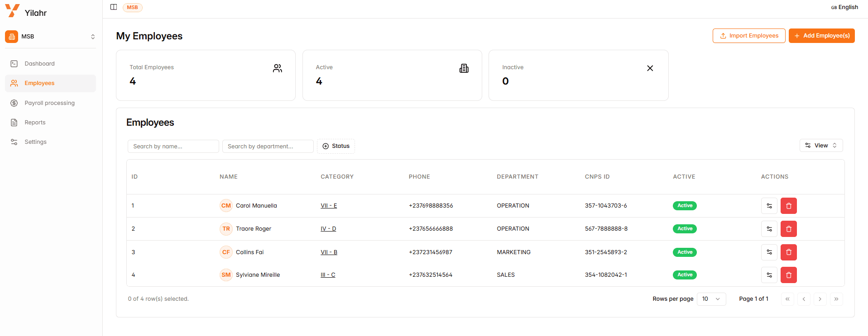The width and height of the screenshot is (868, 336).
Task: Go to previous page arrow
Action: point(804,299)
